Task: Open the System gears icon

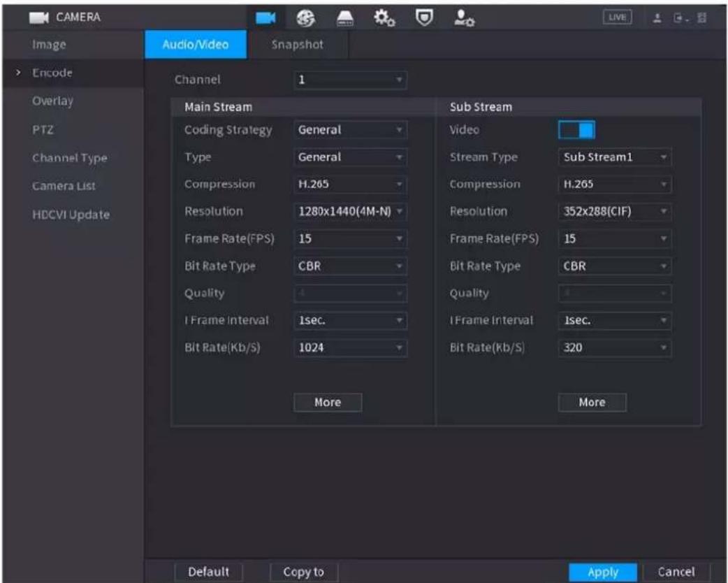Action: (x=384, y=18)
